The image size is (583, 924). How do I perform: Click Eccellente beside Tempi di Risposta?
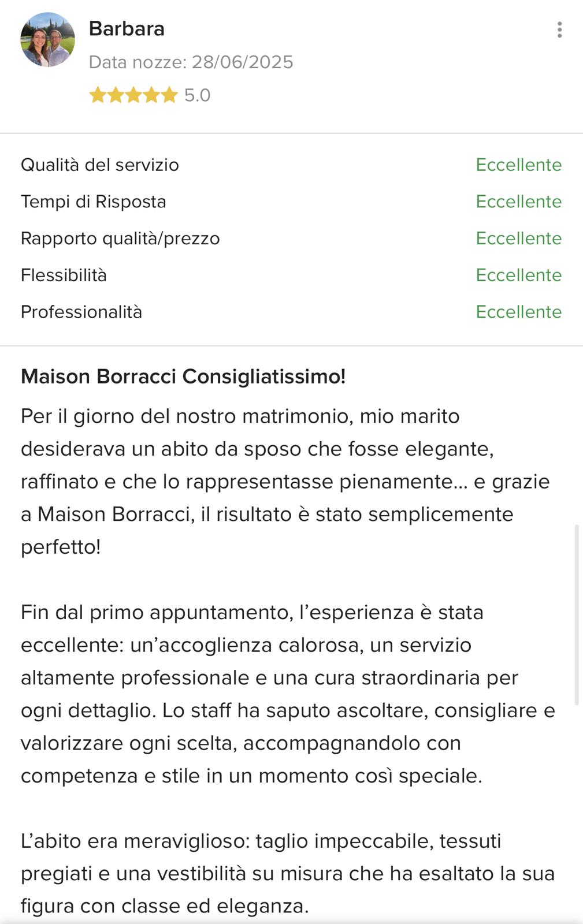[x=518, y=202]
